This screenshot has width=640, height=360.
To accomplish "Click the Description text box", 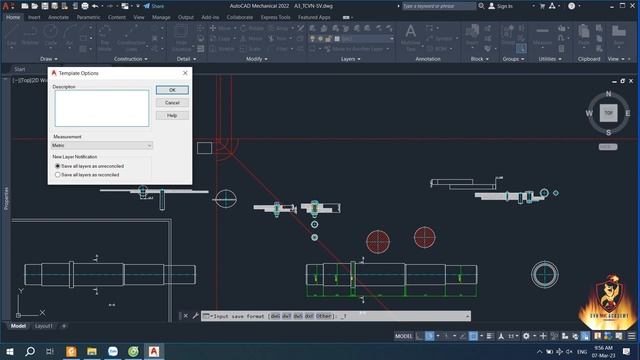I will pyautogui.click(x=102, y=108).
